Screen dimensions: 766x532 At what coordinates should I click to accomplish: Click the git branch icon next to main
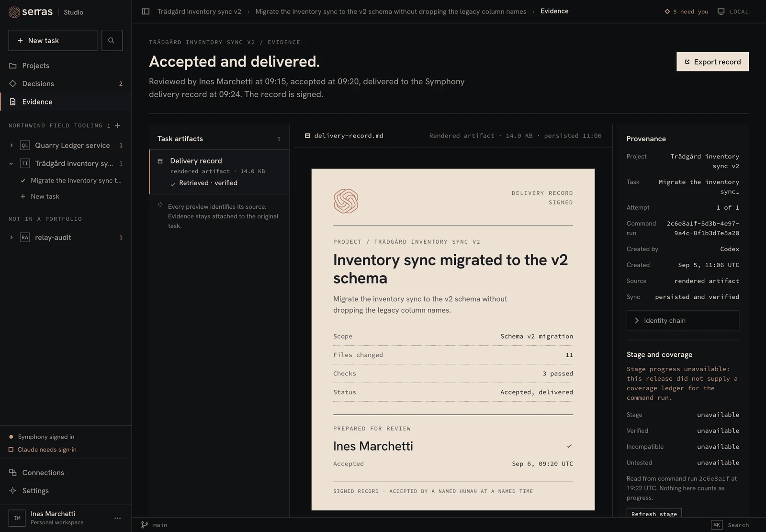pyautogui.click(x=145, y=525)
